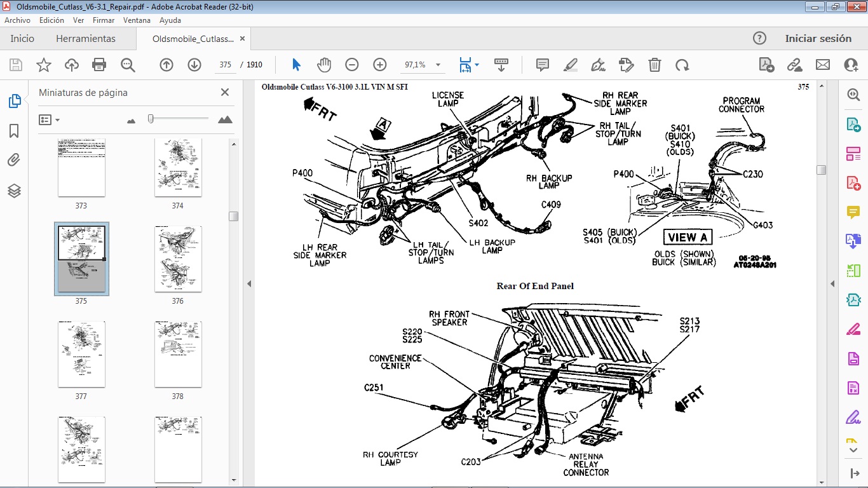Upload file to cloud icon

click(72, 65)
